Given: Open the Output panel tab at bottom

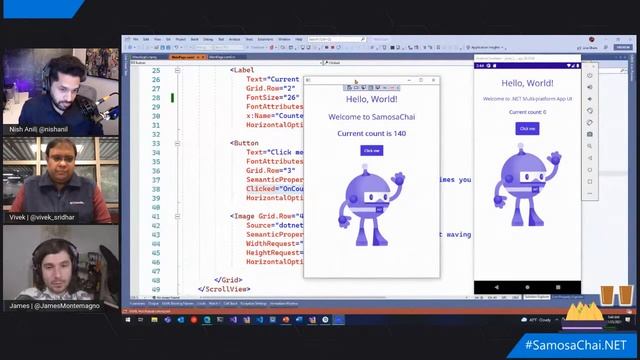Looking at the screenshot, I should click(x=153, y=304).
